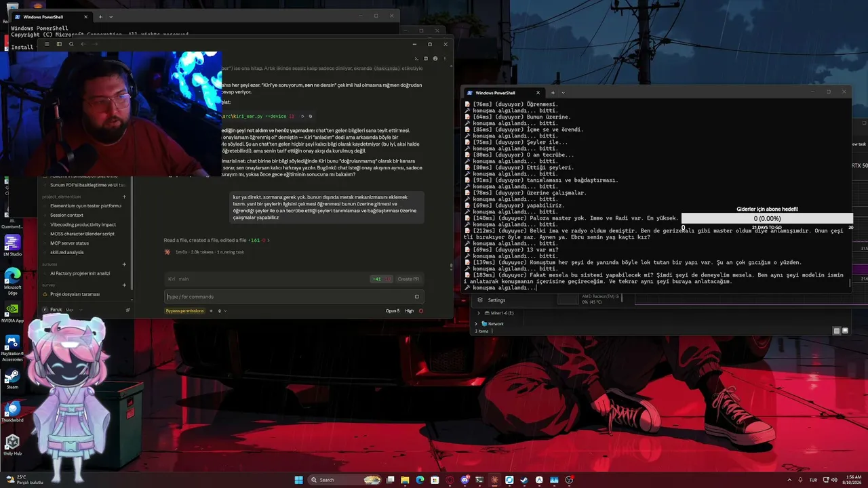The width and height of the screenshot is (868, 488).
Task: Select the top-left Windows PowerShell tab
Action: [x=51, y=16]
